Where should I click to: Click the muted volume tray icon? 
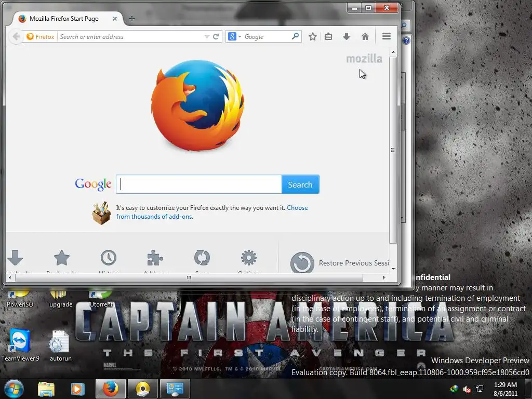pyautogui.click(x=467, y=389)
